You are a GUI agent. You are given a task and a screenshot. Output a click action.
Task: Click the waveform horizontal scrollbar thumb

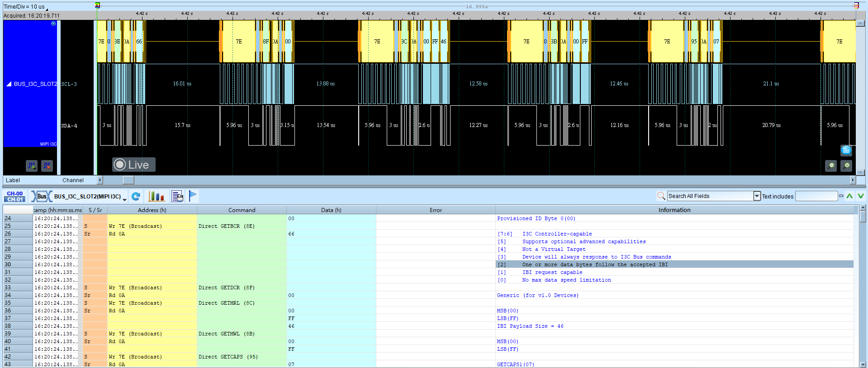(x=128, y=180)
